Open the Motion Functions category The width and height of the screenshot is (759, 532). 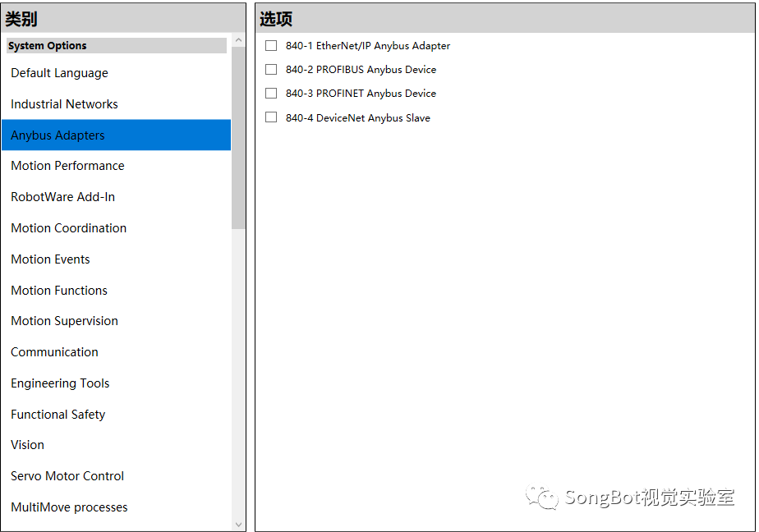116,290
